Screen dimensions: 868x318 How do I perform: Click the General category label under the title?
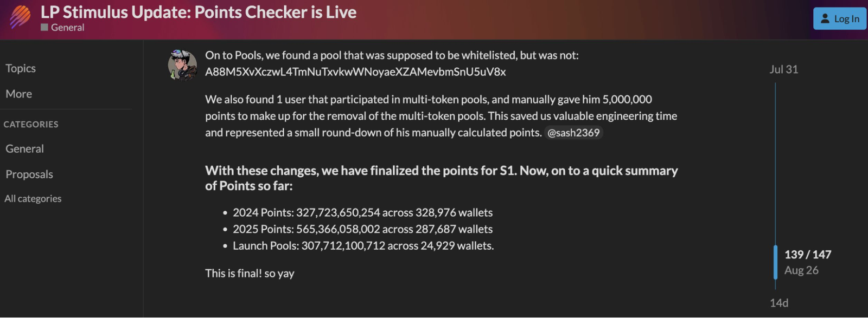click(x=67, y=27)
